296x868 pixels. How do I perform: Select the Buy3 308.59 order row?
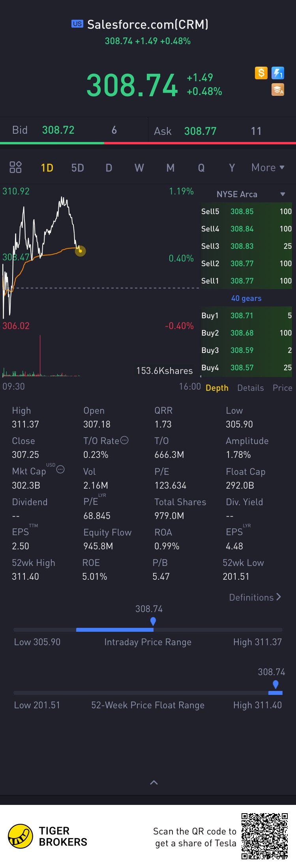247,350
